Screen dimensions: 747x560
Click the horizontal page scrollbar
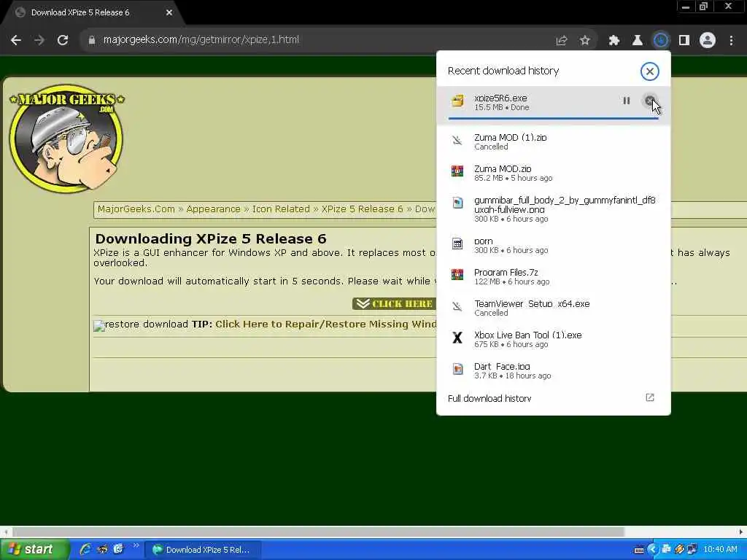click(x=318, y=532)
